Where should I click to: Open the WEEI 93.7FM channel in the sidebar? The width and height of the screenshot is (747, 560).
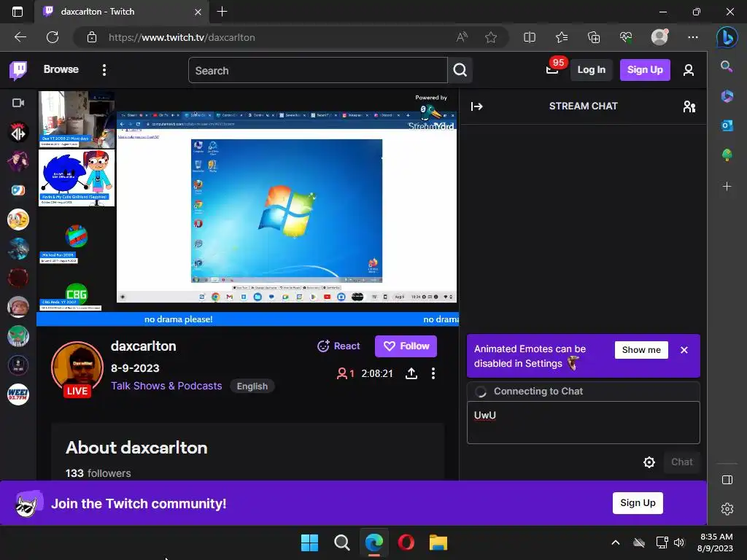18,394
